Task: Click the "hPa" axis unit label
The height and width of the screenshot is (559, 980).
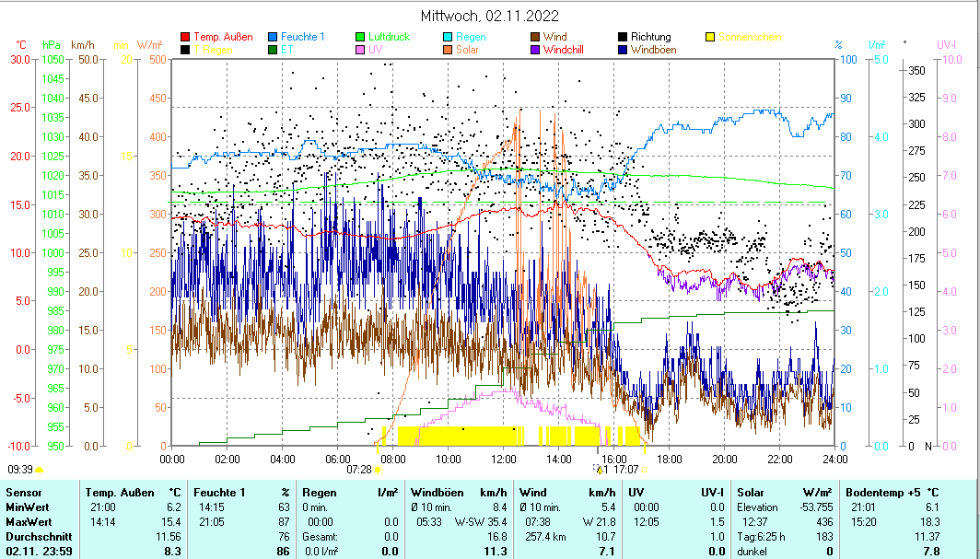Action: [x=52, y=45]
